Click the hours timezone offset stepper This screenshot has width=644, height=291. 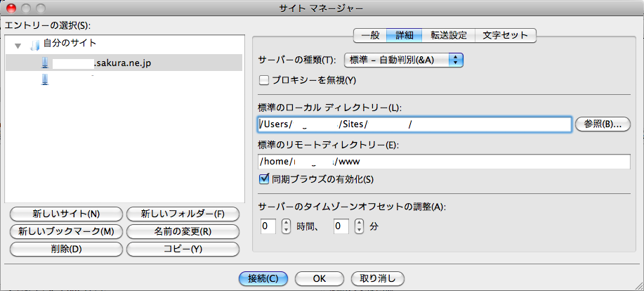[286, 226]
